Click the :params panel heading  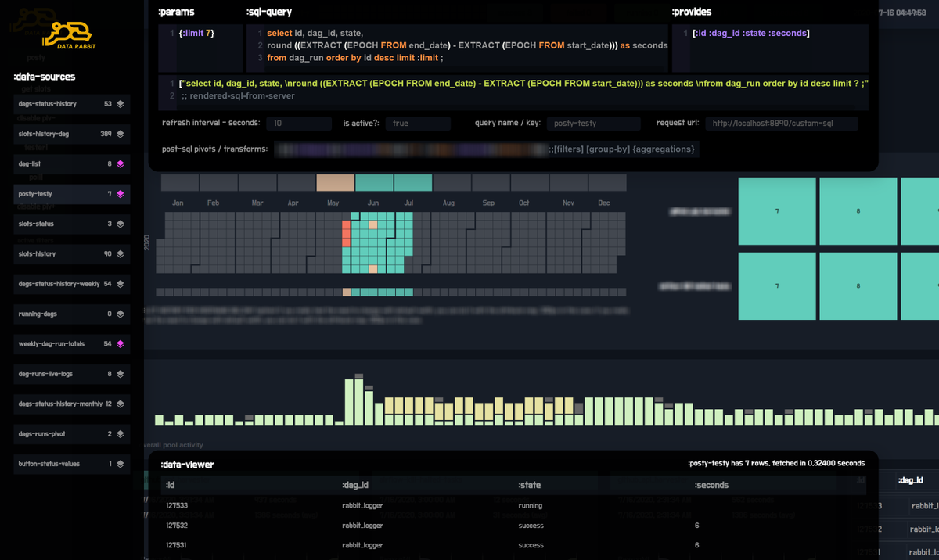[x=176, y=13]
